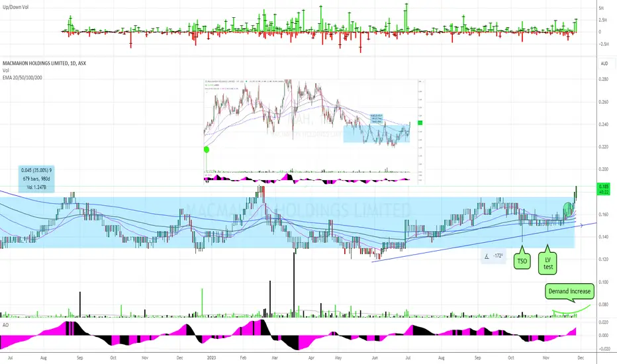The width and height of the screenshot is (617, 364).
Task: Select the AO indicator pane label
Action: [x=5, y=325]
